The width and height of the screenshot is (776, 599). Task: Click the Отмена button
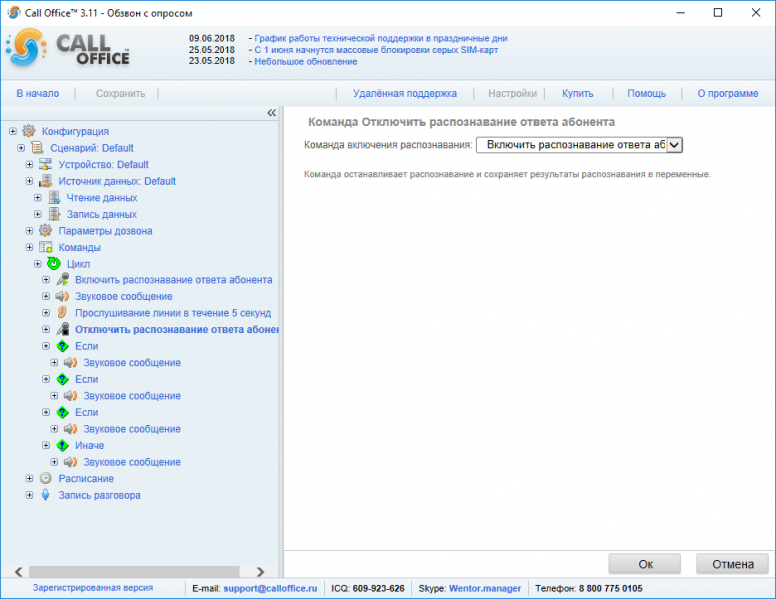pos(732,564)
